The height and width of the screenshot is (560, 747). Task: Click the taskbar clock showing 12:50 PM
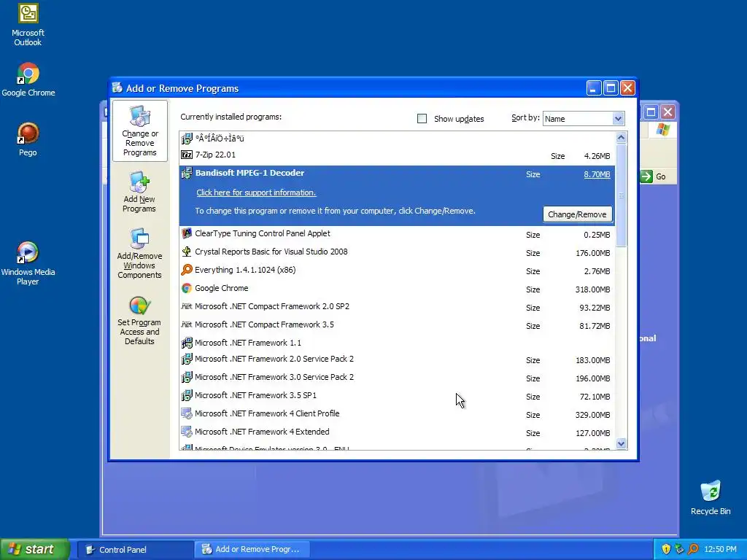(720, 550)
